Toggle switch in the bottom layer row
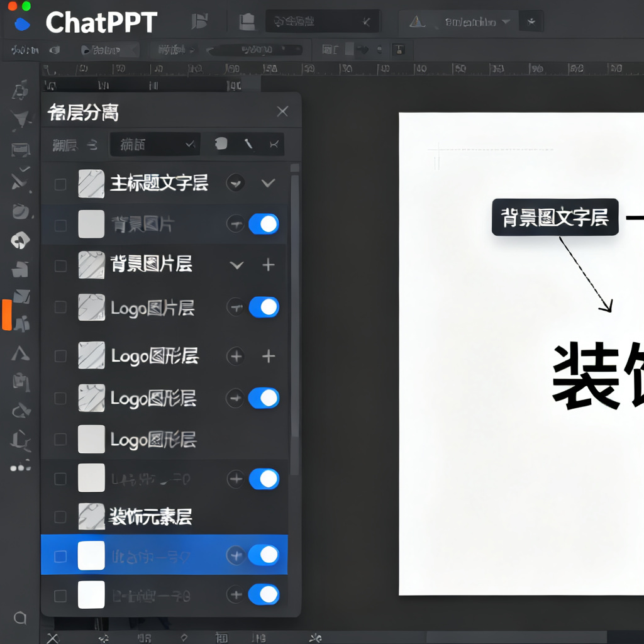Viewport: 644px width, 644px height. point(264,594)
